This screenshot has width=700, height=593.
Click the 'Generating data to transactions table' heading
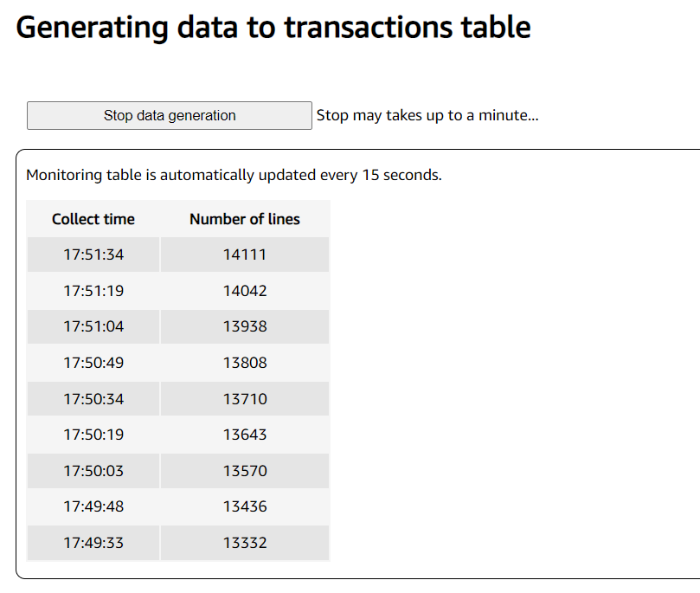[x=273, y=27]
